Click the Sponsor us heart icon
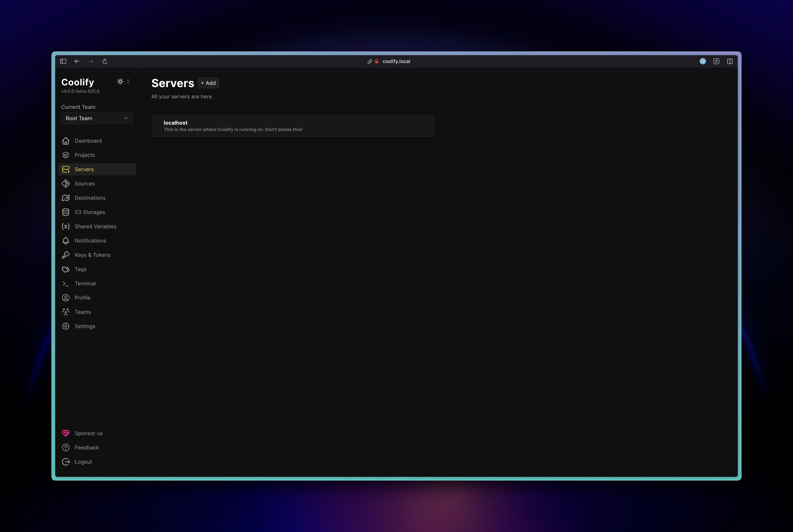Screen dimensions: 793x532 pyautogui.click(x=66, y=433)
